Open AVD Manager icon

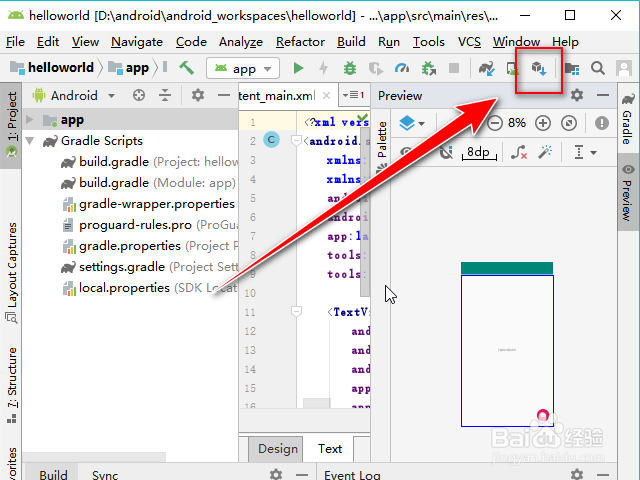(x=513, y=68)
